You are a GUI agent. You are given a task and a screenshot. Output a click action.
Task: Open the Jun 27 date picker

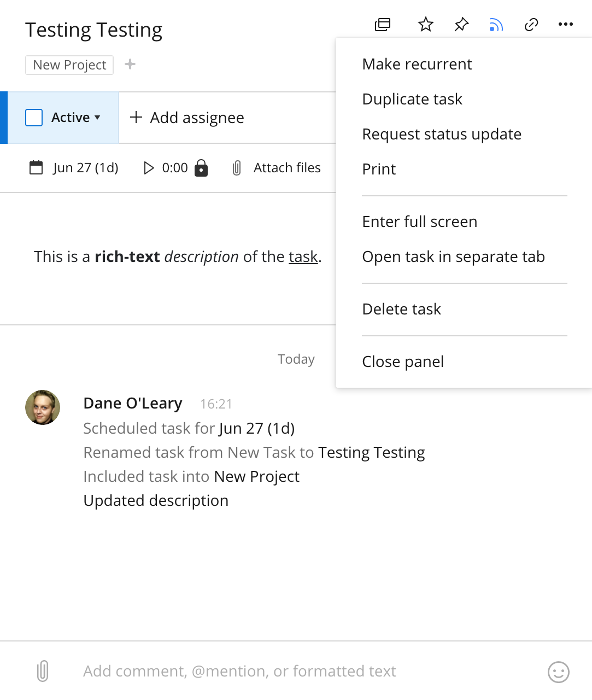point(74,168)
